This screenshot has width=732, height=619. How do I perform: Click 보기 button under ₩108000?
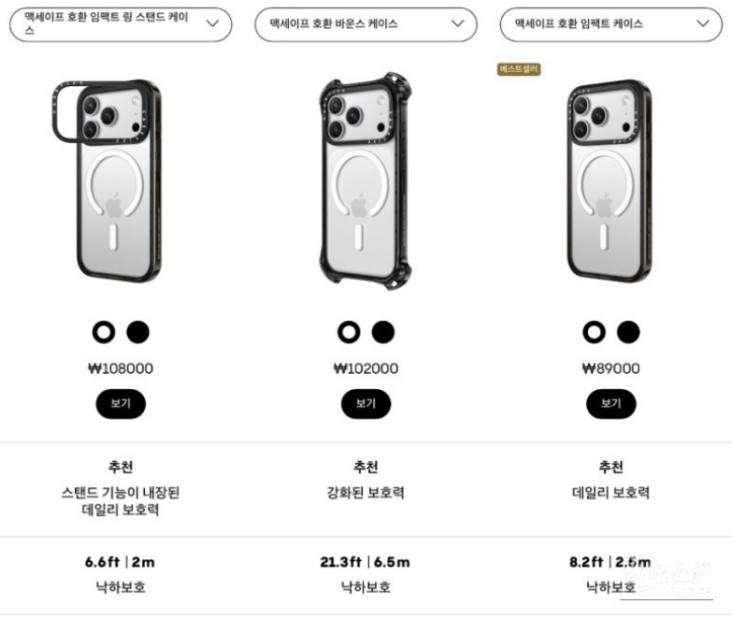[121, 403]
